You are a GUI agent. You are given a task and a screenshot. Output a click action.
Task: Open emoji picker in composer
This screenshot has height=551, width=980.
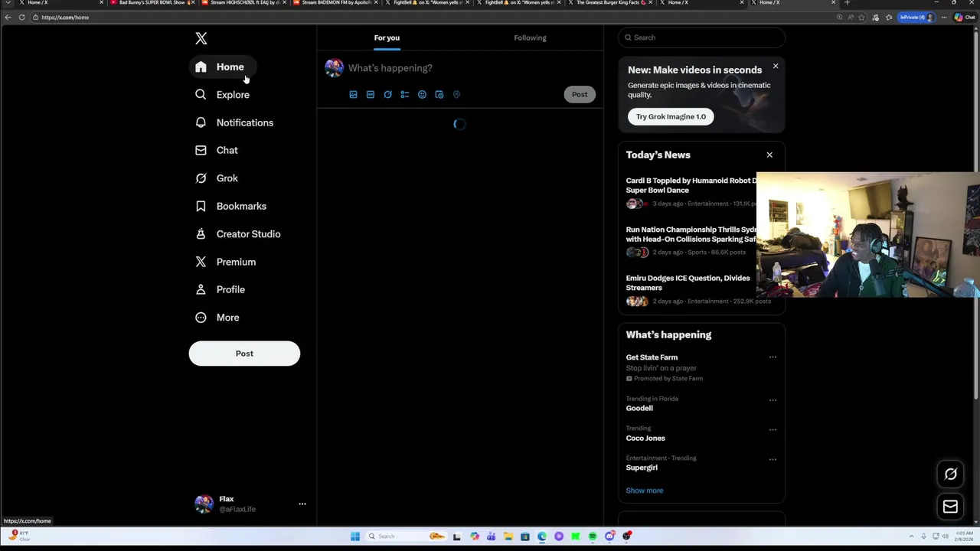pos(422,95)
